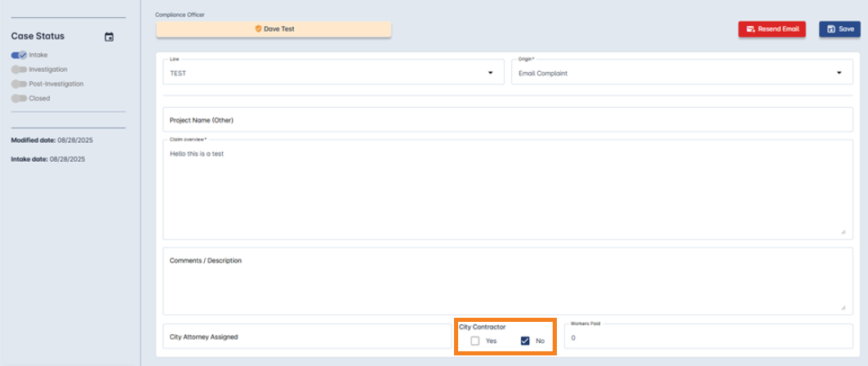868x366 pixels.
Task: Enable the Post-Investigation status switch
Action: pyautogui.click(x=19, y=83)
